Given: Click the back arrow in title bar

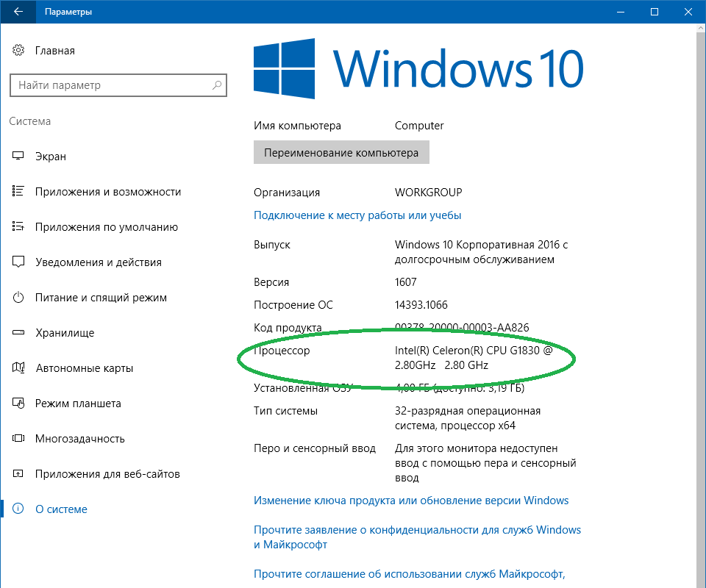Looking at the screenshot, I should 18,12.
